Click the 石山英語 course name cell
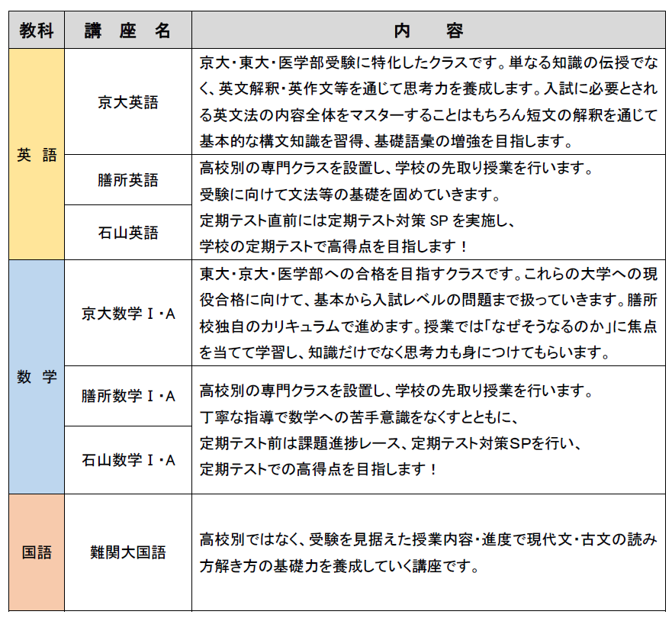Image resolution: width=672 pixels, height=621 pixels. [x=128, y=232]
